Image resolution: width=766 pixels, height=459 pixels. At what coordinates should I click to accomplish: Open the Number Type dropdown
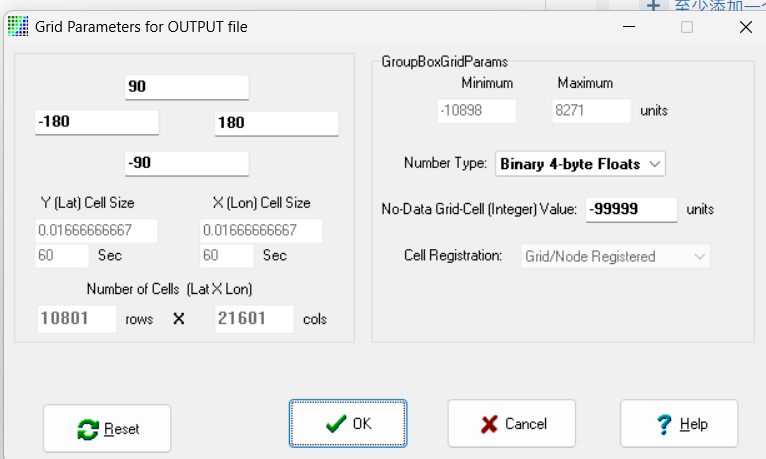click(580, 164)
